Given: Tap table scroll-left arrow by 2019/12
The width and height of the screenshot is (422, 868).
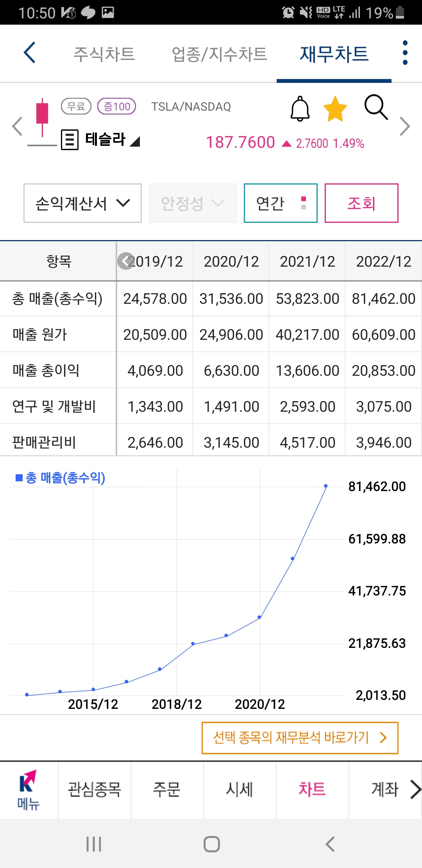Looking at the screenshot, I should [126, 261].
